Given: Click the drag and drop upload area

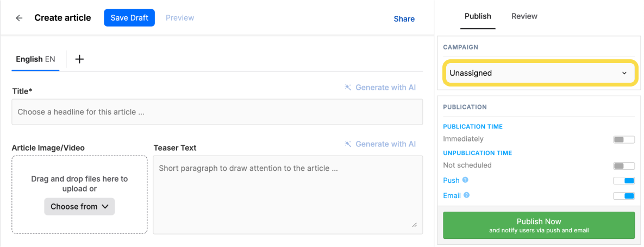Looking at the screenshot, I should point(79,195).
